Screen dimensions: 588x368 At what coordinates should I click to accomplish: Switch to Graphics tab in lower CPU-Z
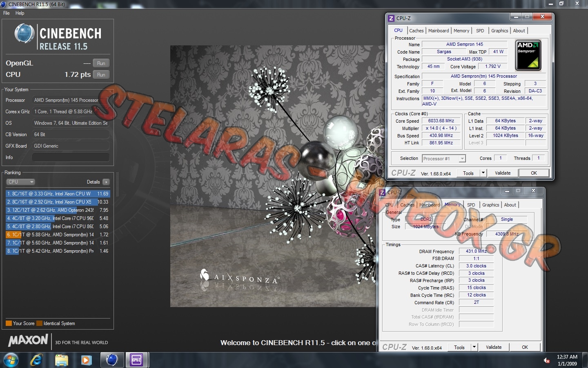[x=491, y=205]
